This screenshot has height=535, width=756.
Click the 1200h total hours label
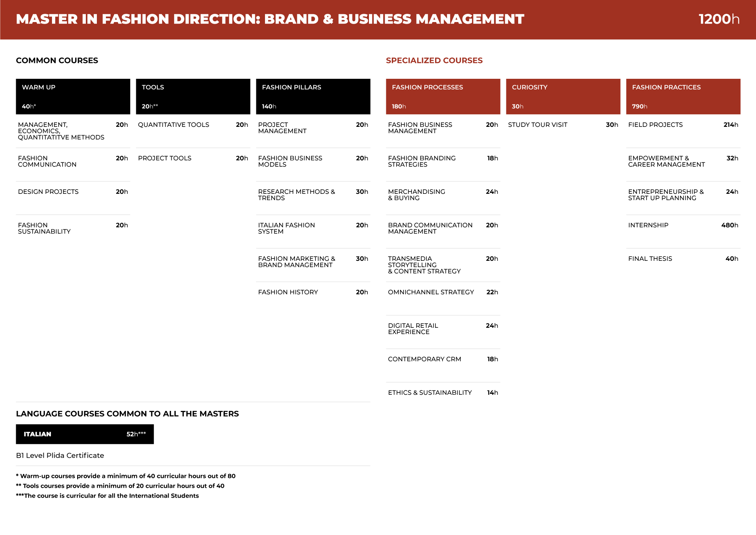(719, 19)
